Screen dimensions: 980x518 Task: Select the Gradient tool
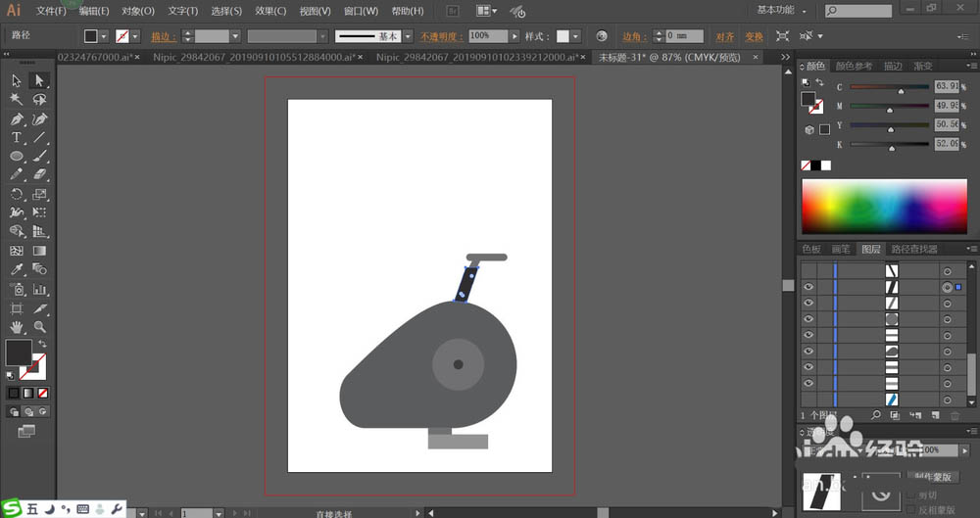pyautogui.click(x=39, y=251)
